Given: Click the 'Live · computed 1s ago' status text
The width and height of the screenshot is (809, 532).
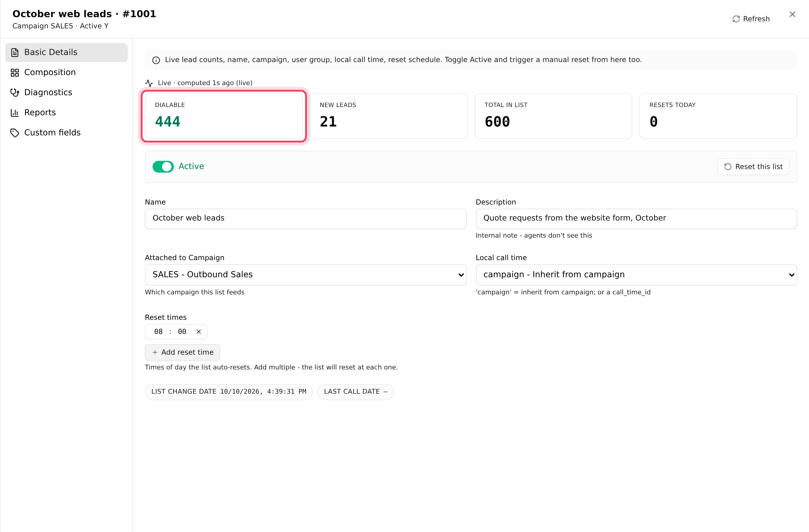Looking at the screenshot, I should pyautogui.click(x=205, y=83).
